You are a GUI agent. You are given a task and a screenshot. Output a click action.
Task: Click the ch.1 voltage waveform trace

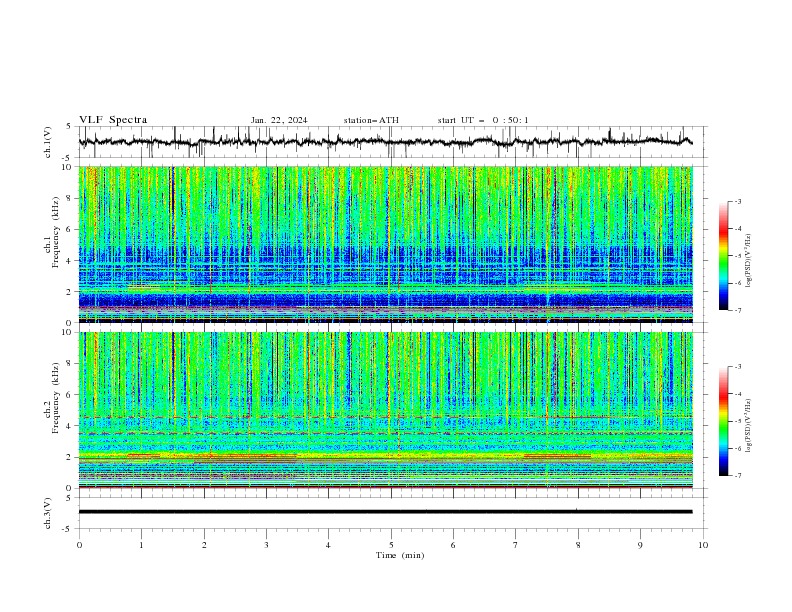coord(385,142)
